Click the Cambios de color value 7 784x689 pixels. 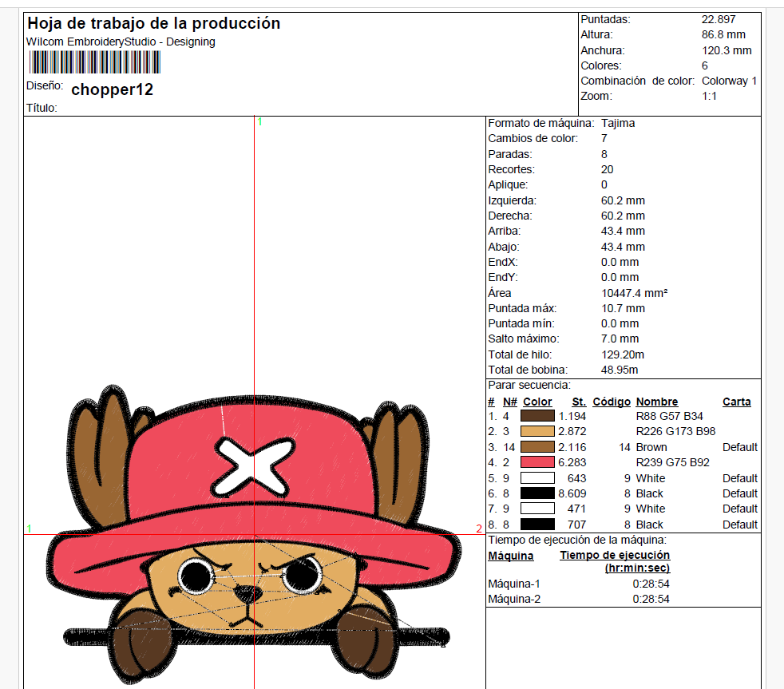[604, 138]
